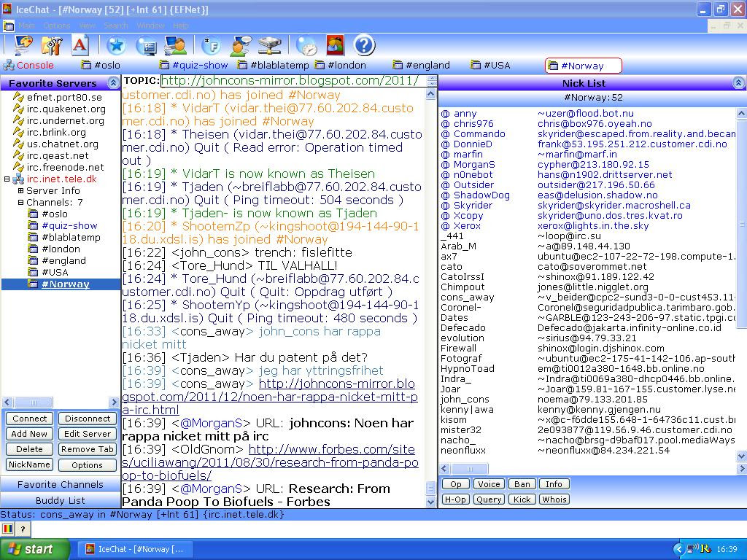Open the View menu
Image resolution: width=747 pixels, height=560 pixels.
[x=88, y=26]
